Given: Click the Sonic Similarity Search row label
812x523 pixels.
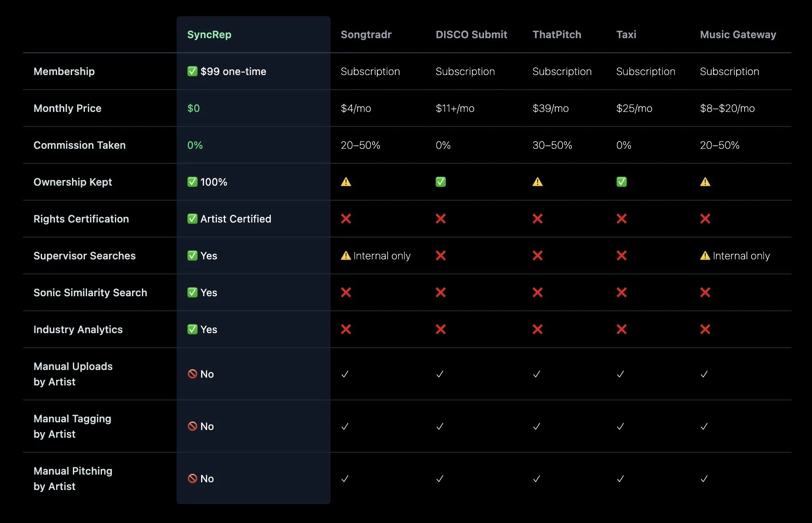Looking at the screenshot, I should [90, 293].
